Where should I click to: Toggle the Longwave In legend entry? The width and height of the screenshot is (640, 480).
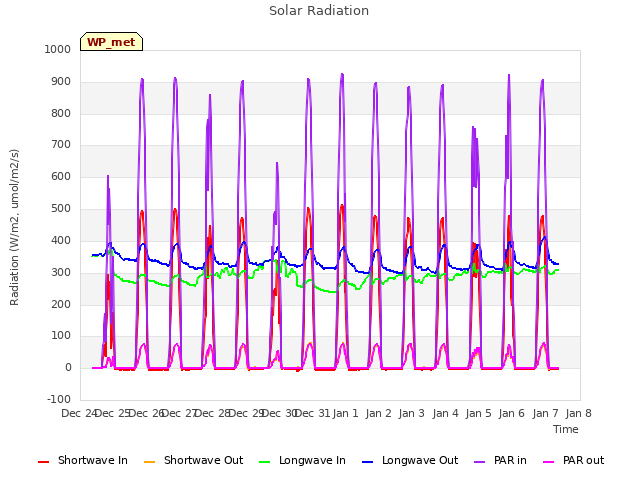click(302, 460)
